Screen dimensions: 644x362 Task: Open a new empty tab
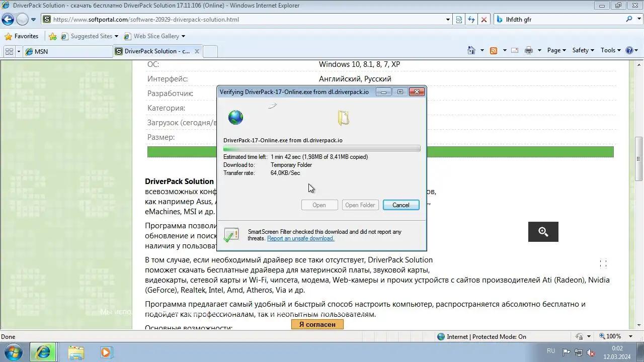[x=210, y=51]
